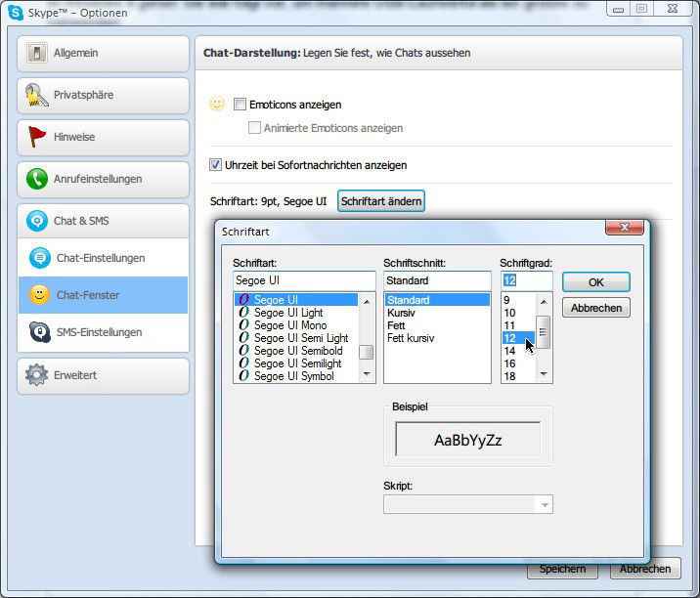Click Speichern in the Optionen window
This screenshot has height=598, width=700.
(x=562, y=569)
